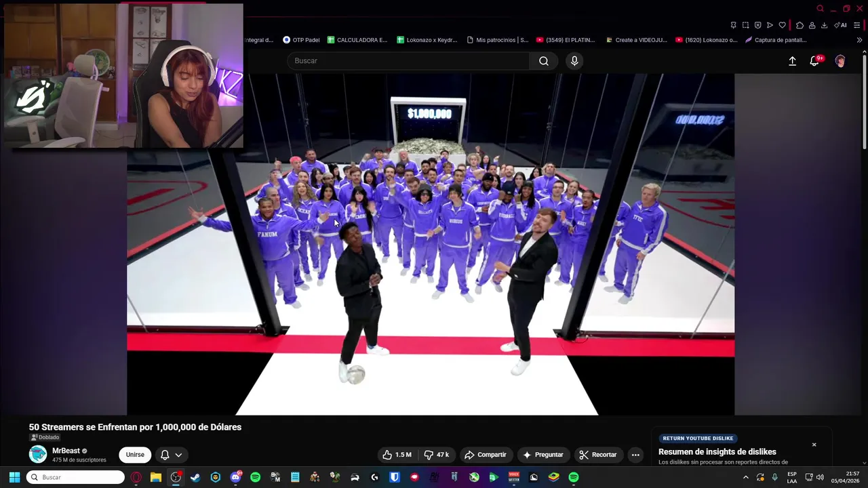The width and height of the screenshot is (868, 488).
Task: Click the Compartir button
Action: tap(486, 455)
